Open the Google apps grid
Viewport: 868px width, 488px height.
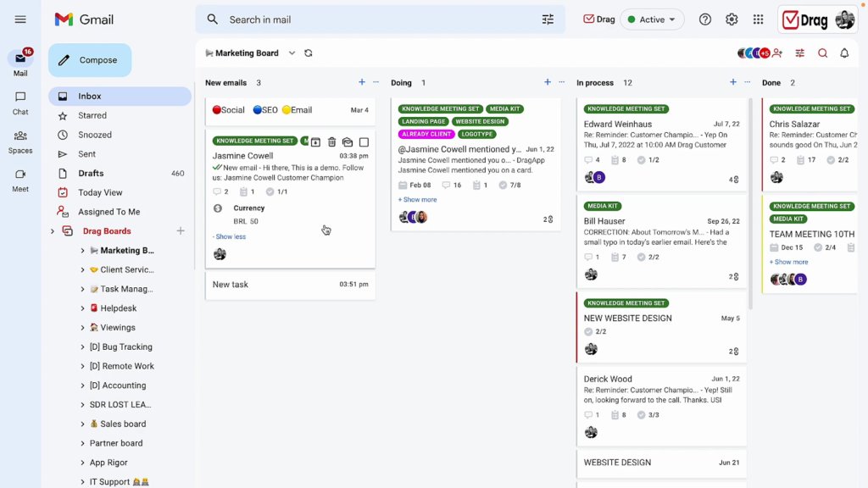tap(758, 19)
